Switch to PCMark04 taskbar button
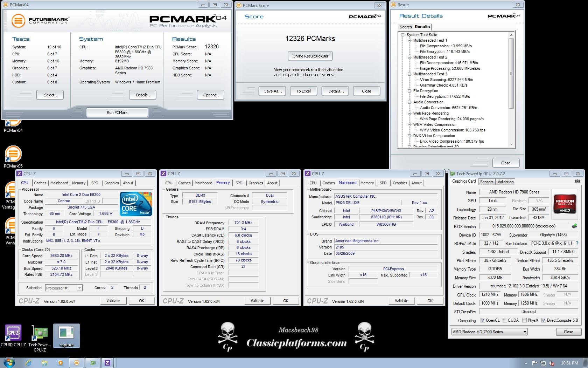 (x=76, y=363)
